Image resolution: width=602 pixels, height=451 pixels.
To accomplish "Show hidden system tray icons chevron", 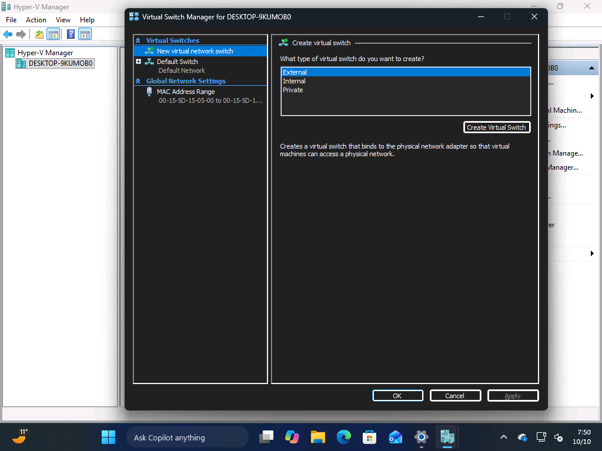I will tap(504, 437).
